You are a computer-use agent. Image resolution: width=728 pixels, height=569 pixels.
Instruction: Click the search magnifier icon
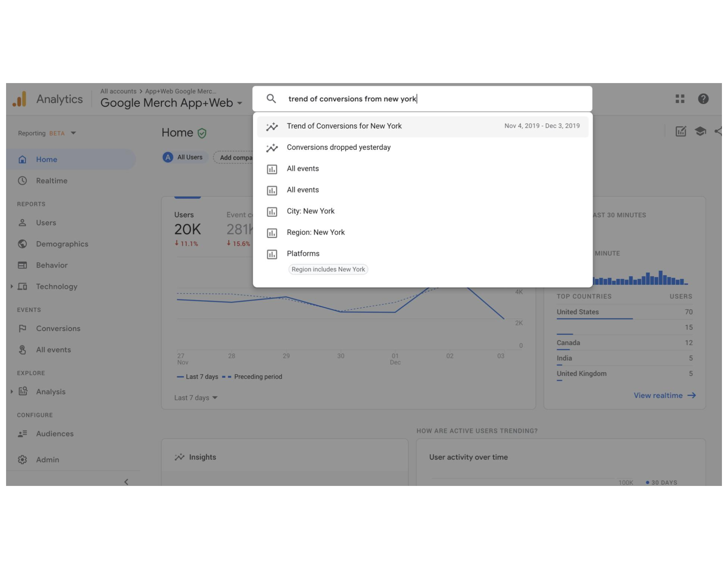pos(271,99)
